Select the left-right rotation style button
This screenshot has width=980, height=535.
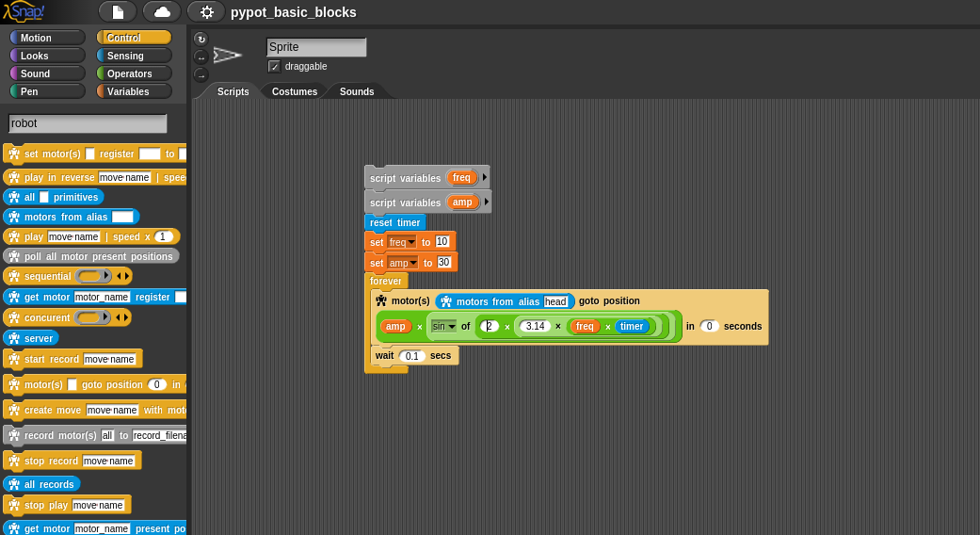[201, 57]
